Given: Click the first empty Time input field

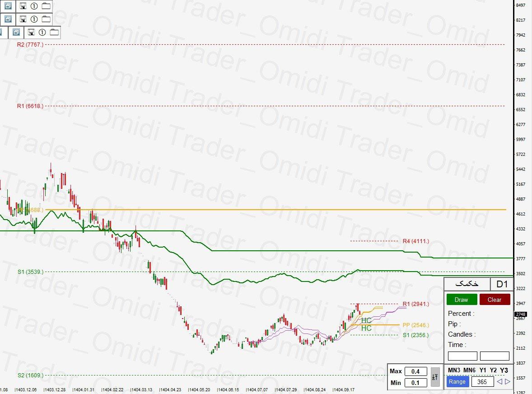Looking at the screenshot, I should (462, 356).
